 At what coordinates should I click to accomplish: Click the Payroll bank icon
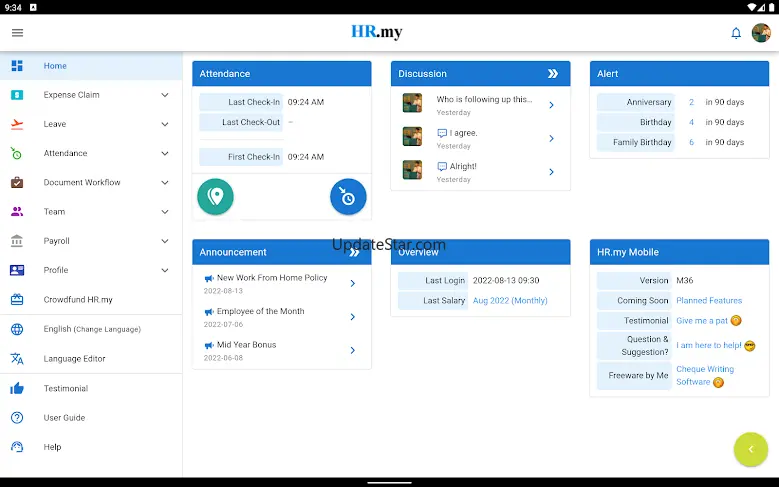click(17, 241)
